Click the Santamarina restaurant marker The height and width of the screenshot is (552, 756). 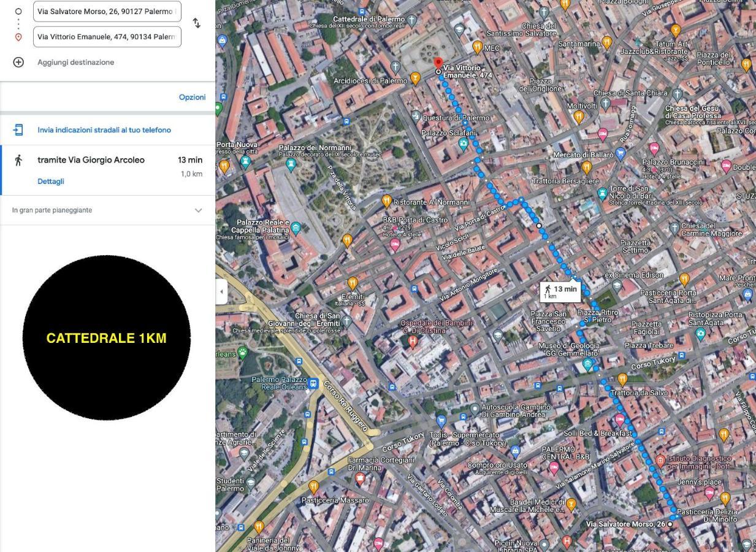pos(606,42)
